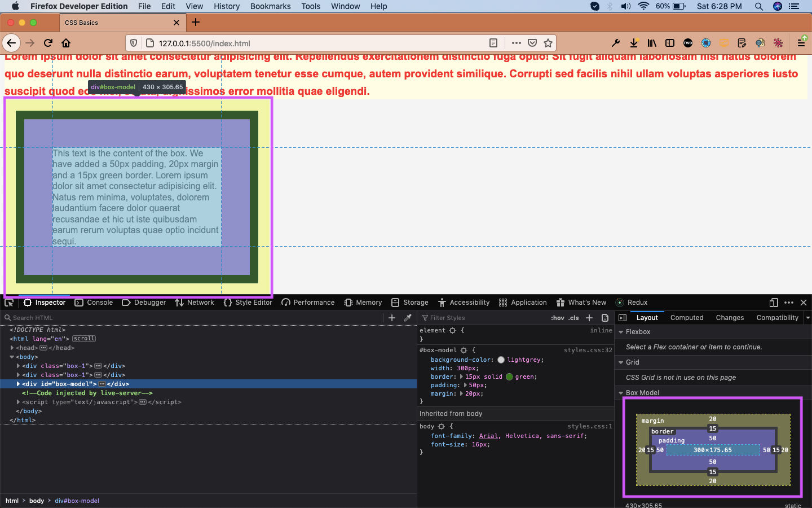Open lightgrey background color swatch

click(x=501, y=360)
